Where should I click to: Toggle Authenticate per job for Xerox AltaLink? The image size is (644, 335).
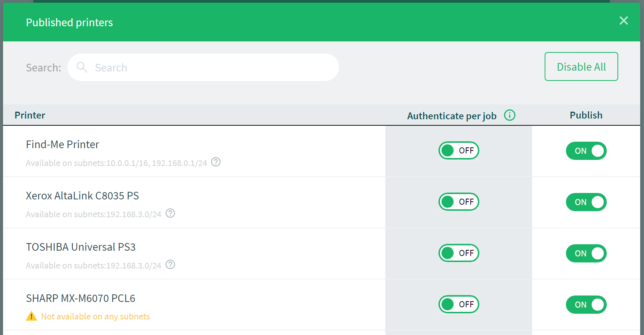[459, 202]
